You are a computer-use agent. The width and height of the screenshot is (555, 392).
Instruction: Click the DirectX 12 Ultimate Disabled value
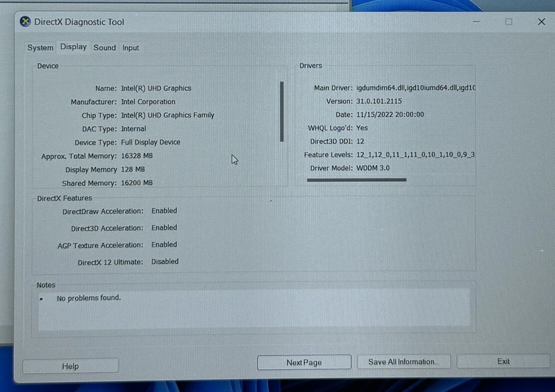(x=165, y=262)
